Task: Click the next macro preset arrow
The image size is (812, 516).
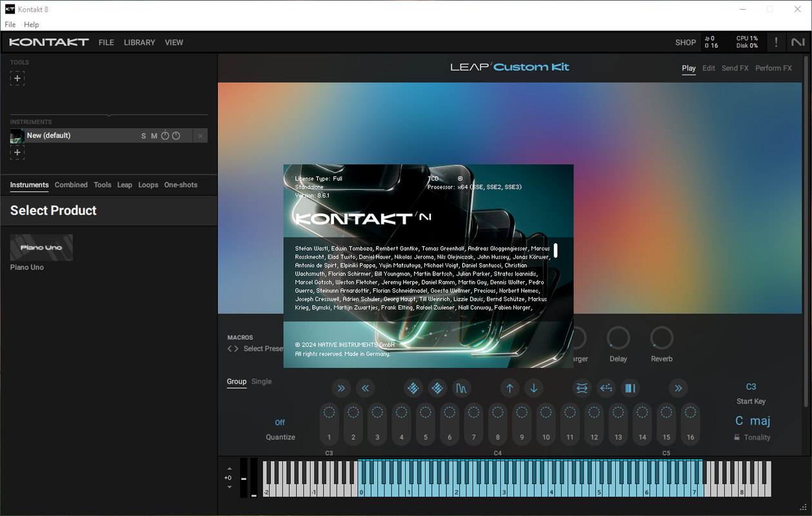Action: pos(236,349)
